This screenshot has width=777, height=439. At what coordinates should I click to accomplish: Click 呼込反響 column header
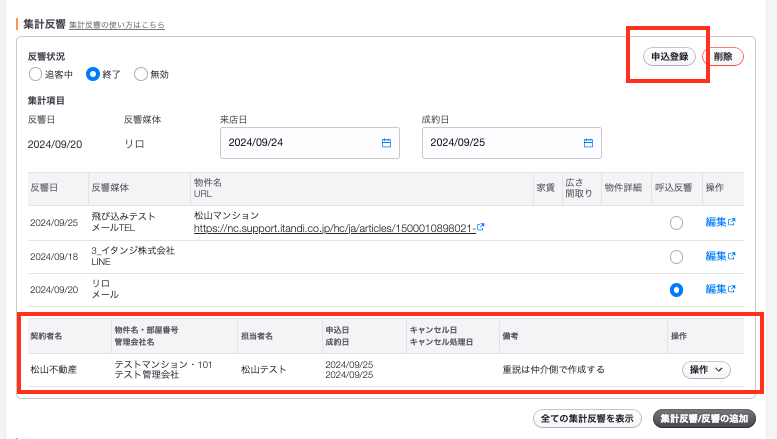(x=673, y=188)
